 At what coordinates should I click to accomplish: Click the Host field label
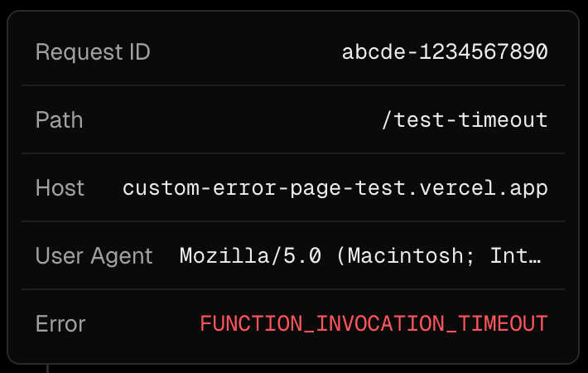(60, 188)
